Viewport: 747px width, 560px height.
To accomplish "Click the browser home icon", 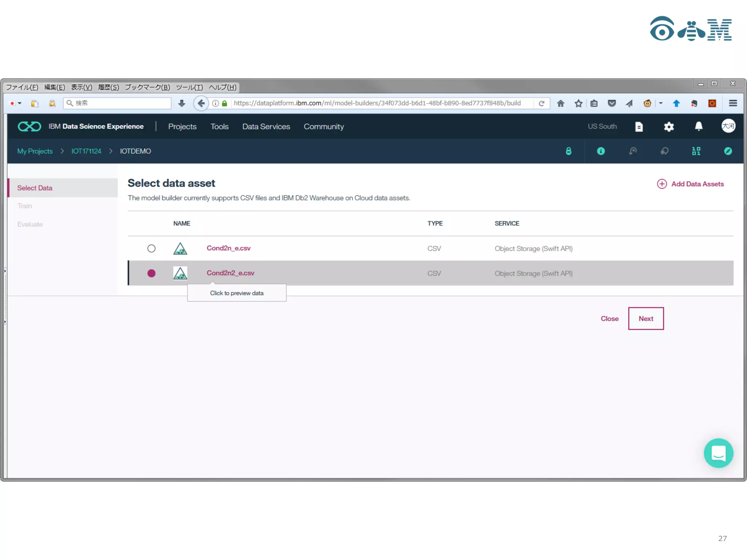I will point(561,104).
